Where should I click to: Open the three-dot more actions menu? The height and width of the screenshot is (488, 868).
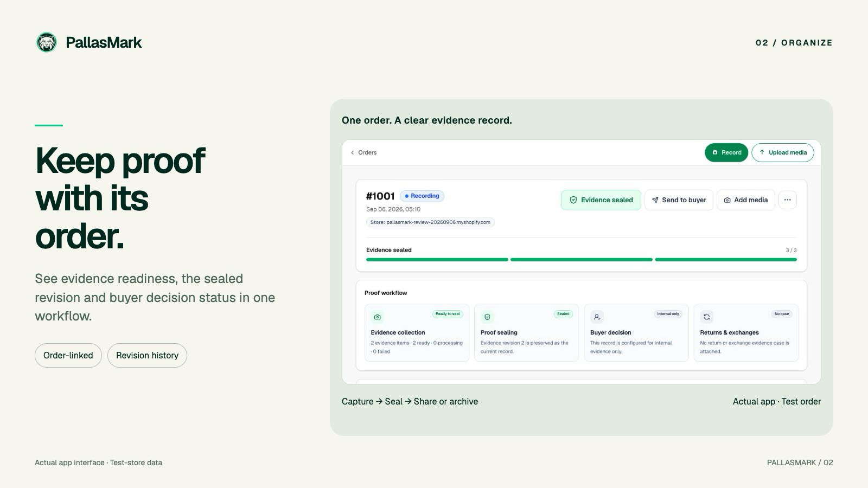click(787, 200)
